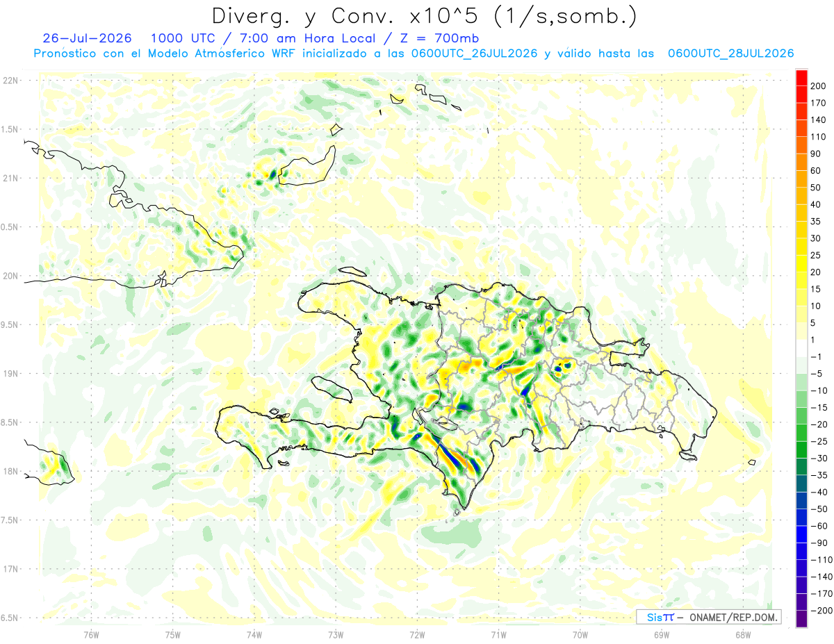Click the "75W" longitude label
Image resolution: width=834 pixels, height=644 pixels.
click(x=173, y=634)
